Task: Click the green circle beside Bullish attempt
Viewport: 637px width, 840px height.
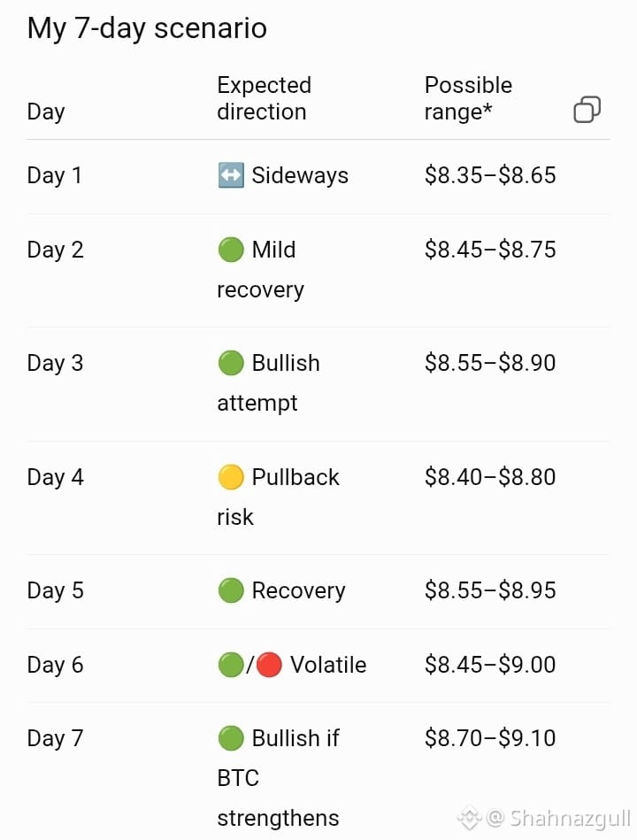Action: [x=231, y=363]
